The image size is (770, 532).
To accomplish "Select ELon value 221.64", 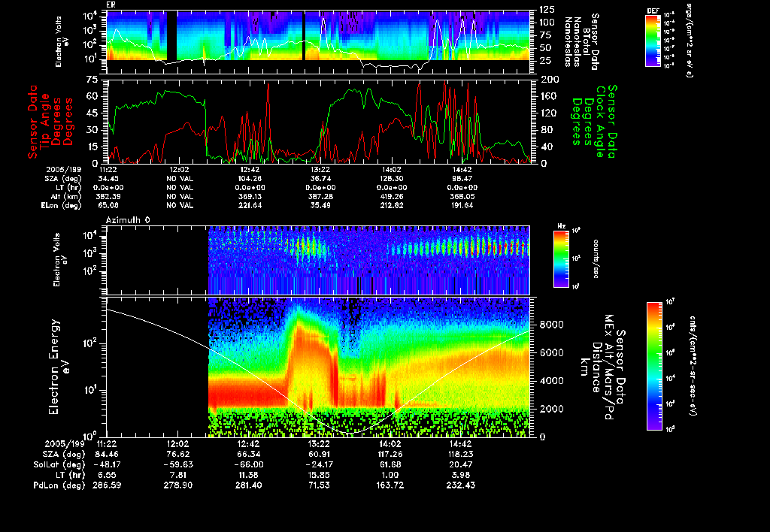I will [x=250, y=205].
